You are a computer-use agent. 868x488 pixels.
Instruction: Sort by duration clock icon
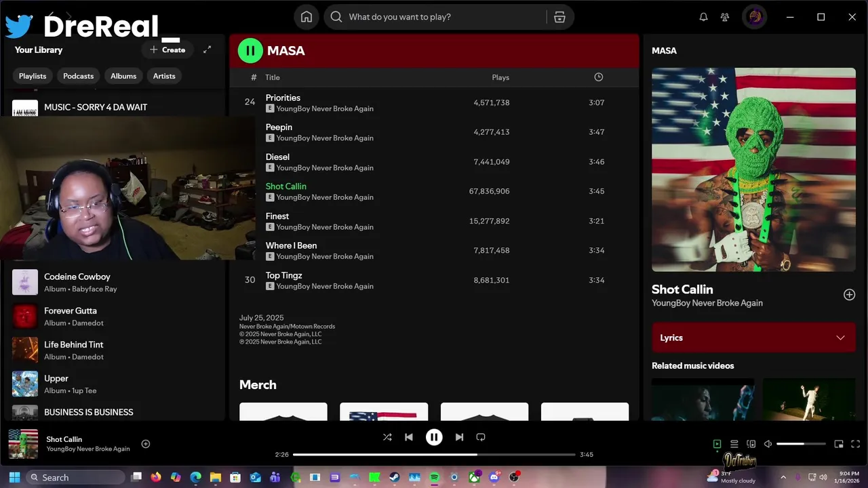pyautogui.click(x=599, y=77)
